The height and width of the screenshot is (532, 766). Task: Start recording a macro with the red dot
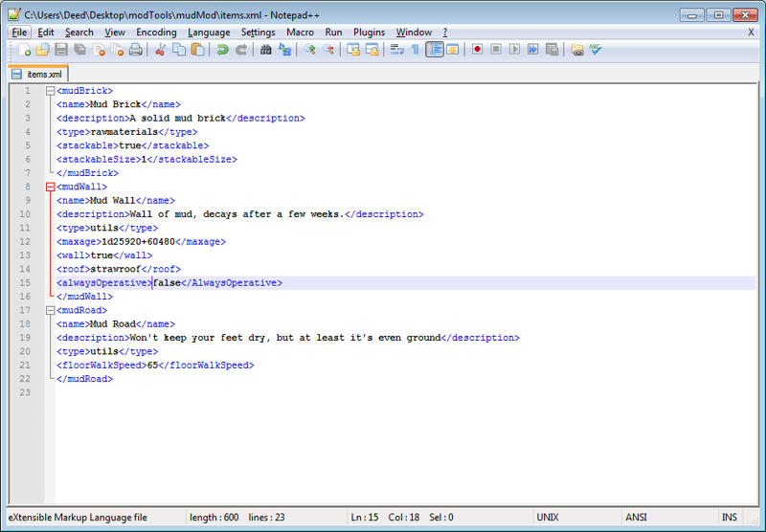tap(477, 50)
